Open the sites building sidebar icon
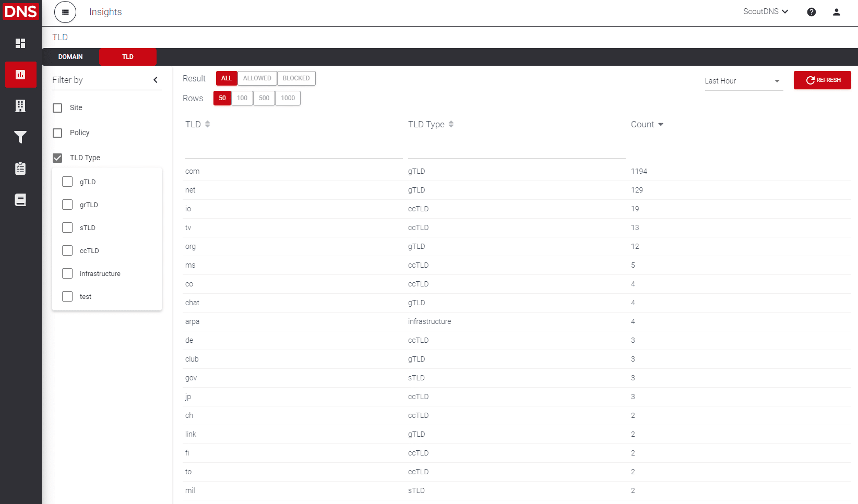 [20, 106]
